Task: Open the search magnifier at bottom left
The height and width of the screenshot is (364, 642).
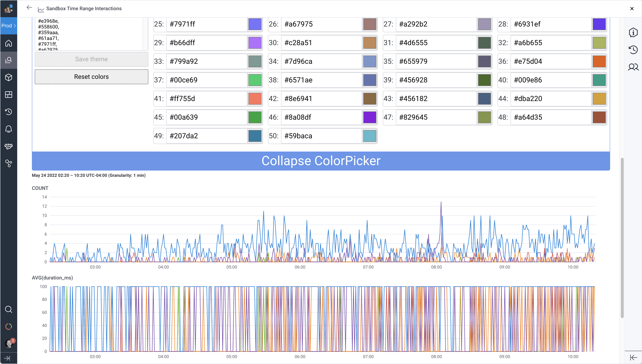Action: point(8,309)
